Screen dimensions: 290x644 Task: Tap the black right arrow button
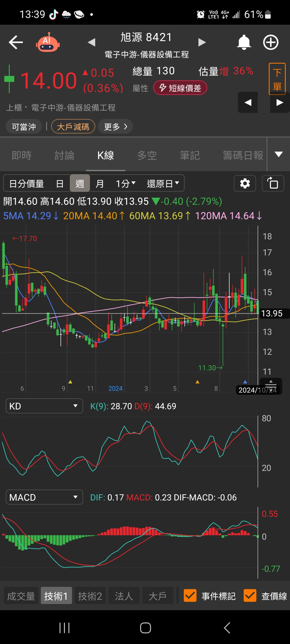[280, 102]
